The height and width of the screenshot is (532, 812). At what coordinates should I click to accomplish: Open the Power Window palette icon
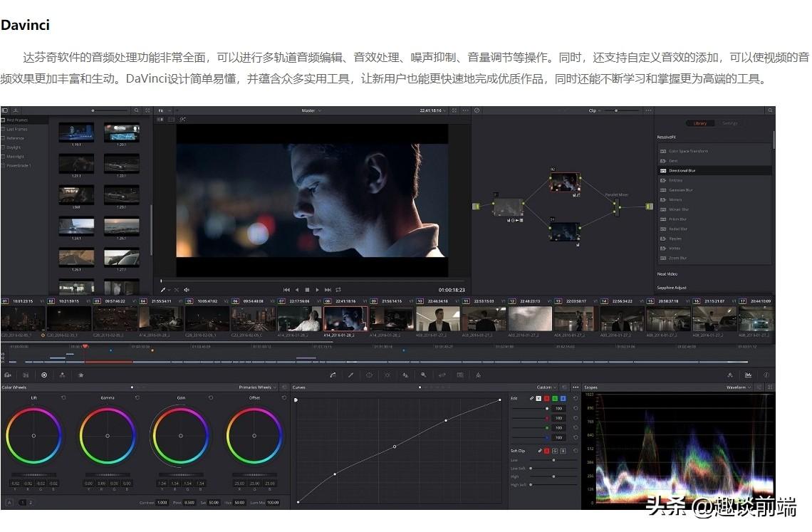369,375
